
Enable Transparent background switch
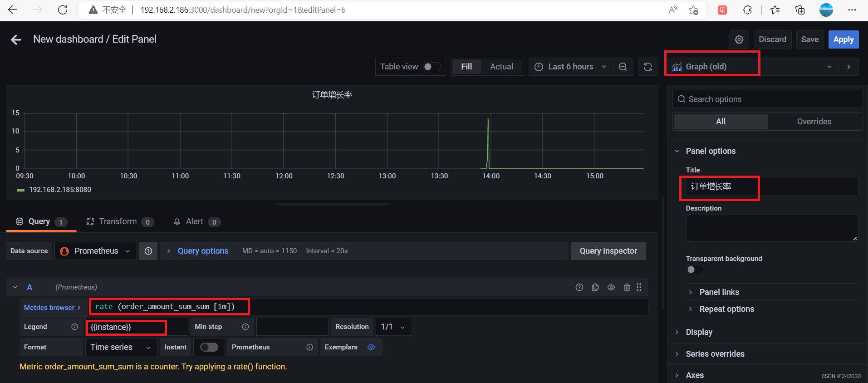[x=695, y=270]
